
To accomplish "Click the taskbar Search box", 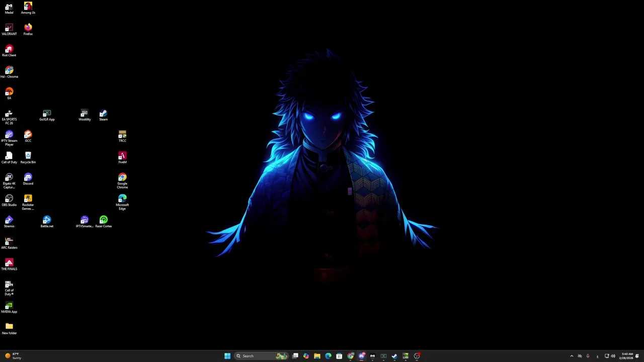I will pos(261,356).
